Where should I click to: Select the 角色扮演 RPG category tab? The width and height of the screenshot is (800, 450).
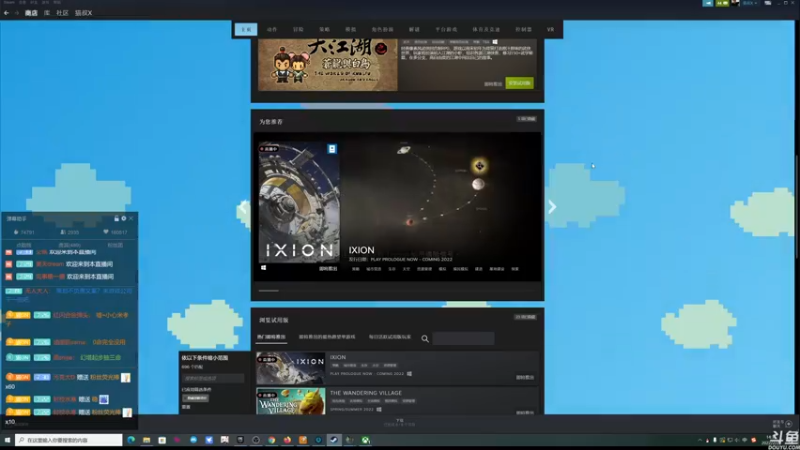(382, 30)
